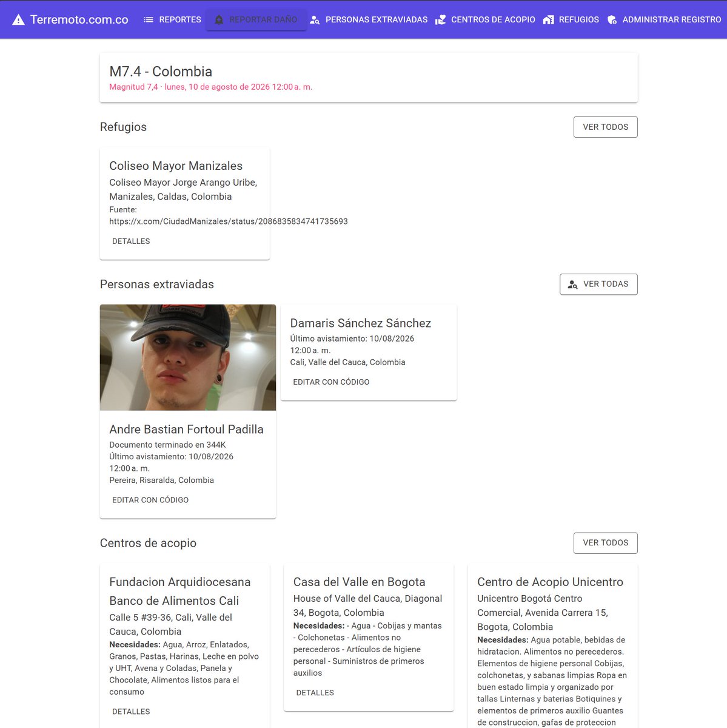The image size is (727, 728).
Task: Click Ver Todos for Centros de acopio
Action: point(605,543)
